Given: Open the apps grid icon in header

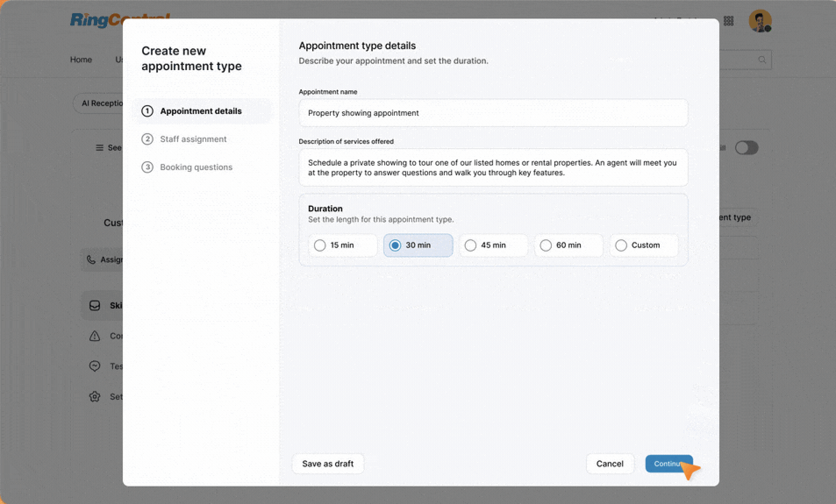Looking at the screenshot, I should click(729, 21).
